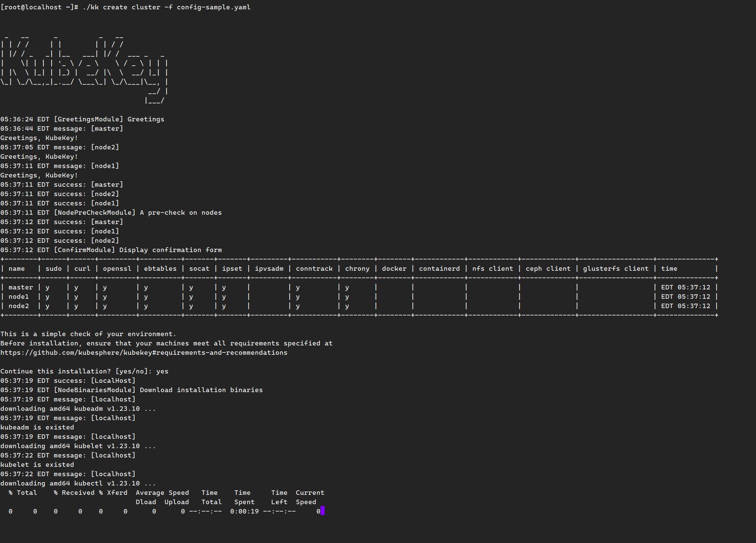Click the 'kubeadm is existed' message
This screenshot has height=543, width=756.
point(37,427)
